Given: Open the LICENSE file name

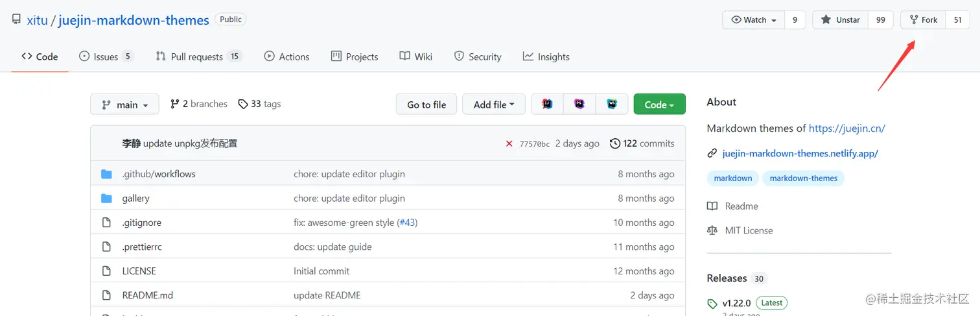Looking at the screenshot, I should [139, 271].
